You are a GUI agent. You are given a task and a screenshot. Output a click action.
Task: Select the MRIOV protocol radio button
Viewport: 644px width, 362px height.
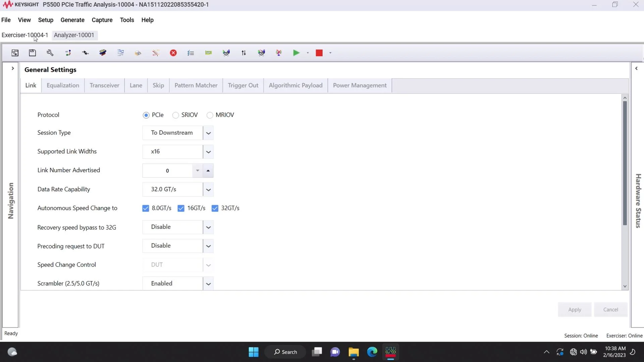click(x=210, y=115)
